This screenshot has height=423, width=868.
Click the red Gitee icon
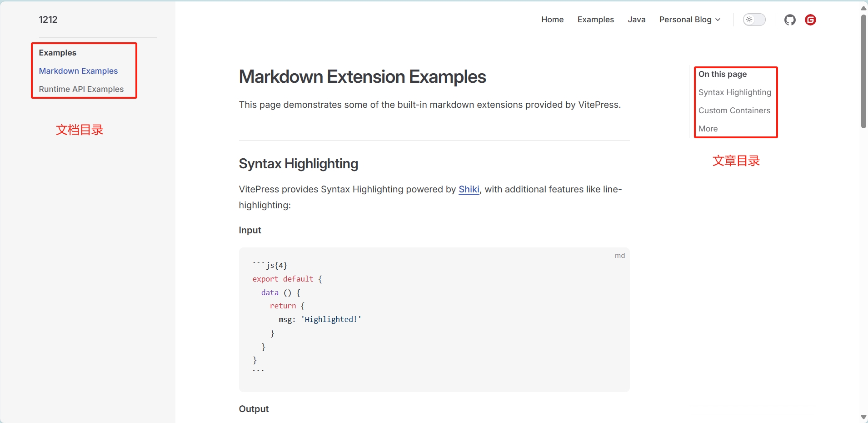pyautogui.click(x=810, y=20)
